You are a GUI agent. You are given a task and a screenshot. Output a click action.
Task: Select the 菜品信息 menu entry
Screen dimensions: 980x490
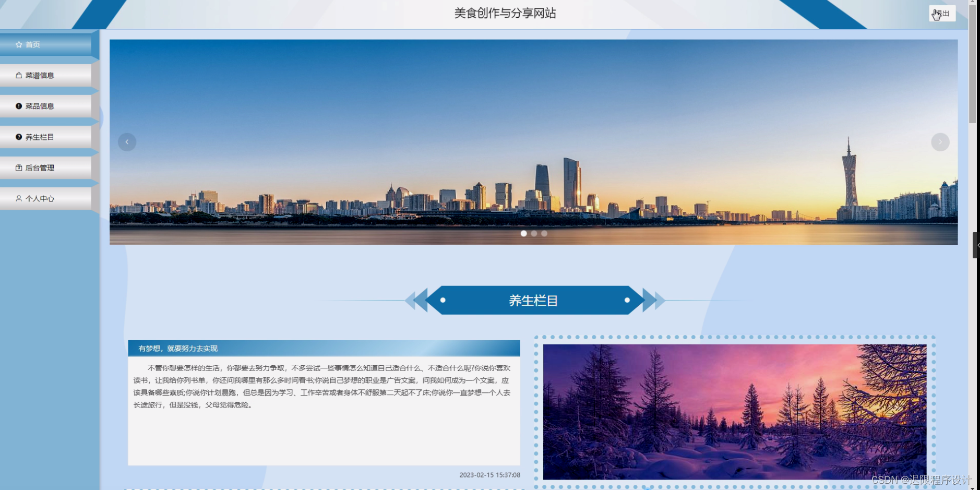46,106
